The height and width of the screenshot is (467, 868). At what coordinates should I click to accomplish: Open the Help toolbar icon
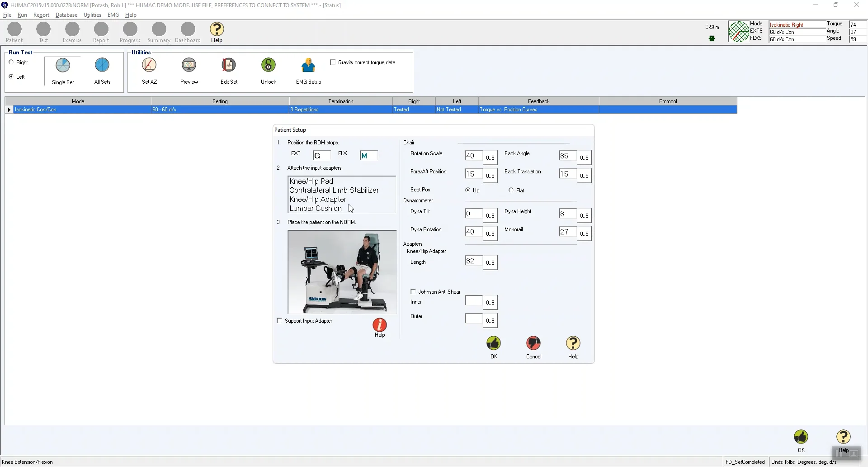pyautogui.click(x=217, y=29)
